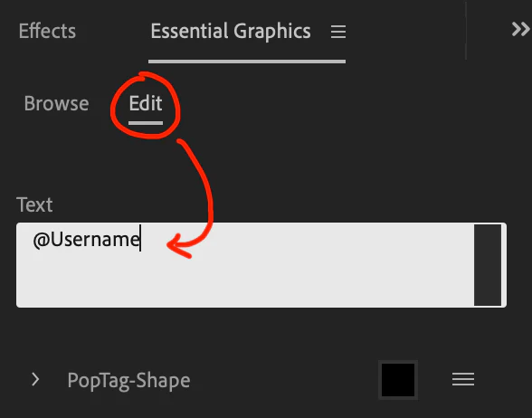Click inside the @Username text field
Screen dimensions: 532x418
(245, 265)
